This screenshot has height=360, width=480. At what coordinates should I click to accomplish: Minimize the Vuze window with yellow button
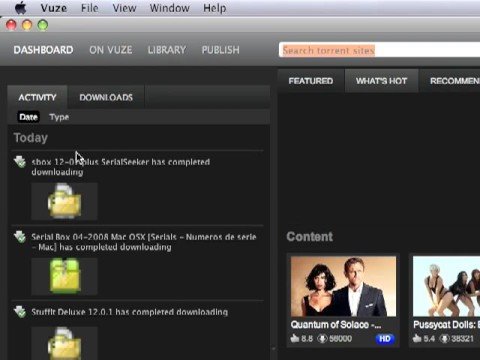point(27,25)
